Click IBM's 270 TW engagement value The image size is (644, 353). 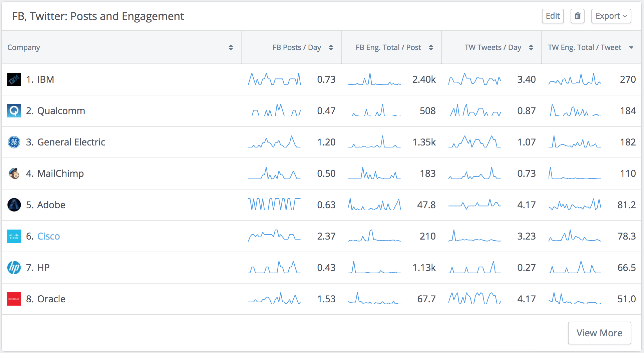tap(628, 79)
